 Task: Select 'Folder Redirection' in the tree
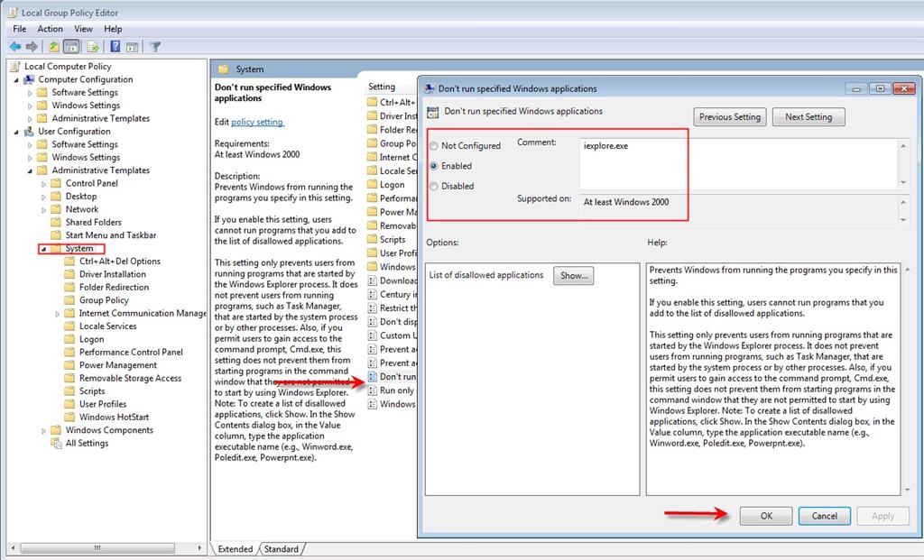pos(115,287)
